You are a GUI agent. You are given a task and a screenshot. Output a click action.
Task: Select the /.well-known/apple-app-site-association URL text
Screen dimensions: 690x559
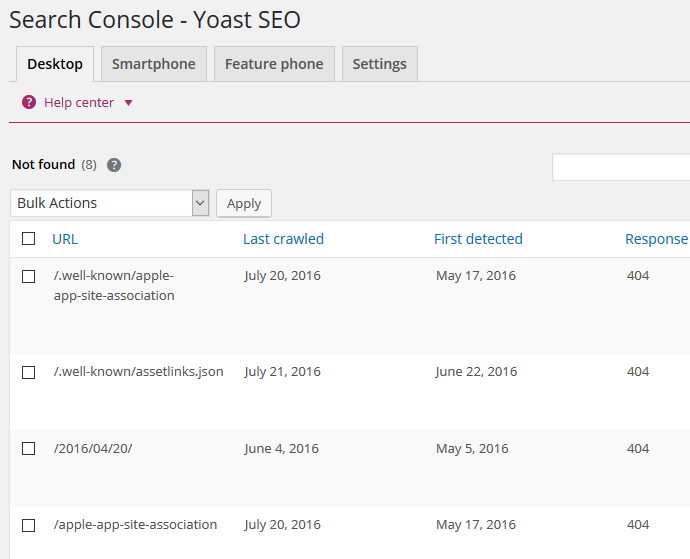114,286
